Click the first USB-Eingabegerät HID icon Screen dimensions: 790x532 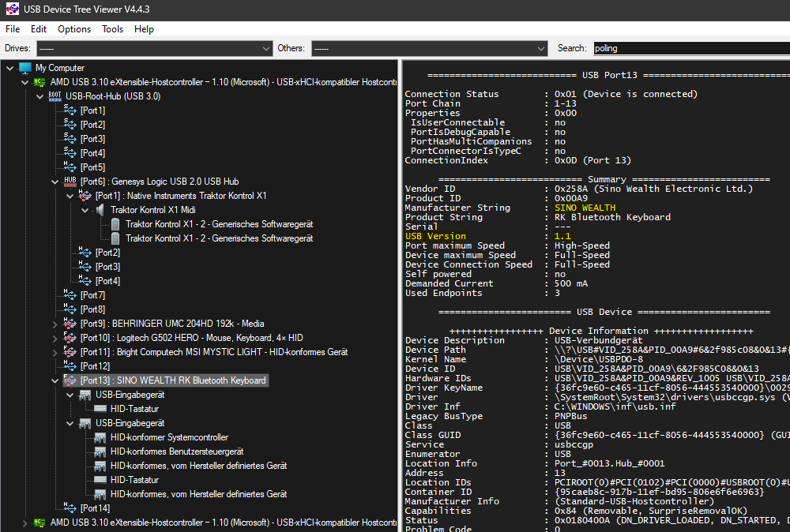tap(85, 395)
